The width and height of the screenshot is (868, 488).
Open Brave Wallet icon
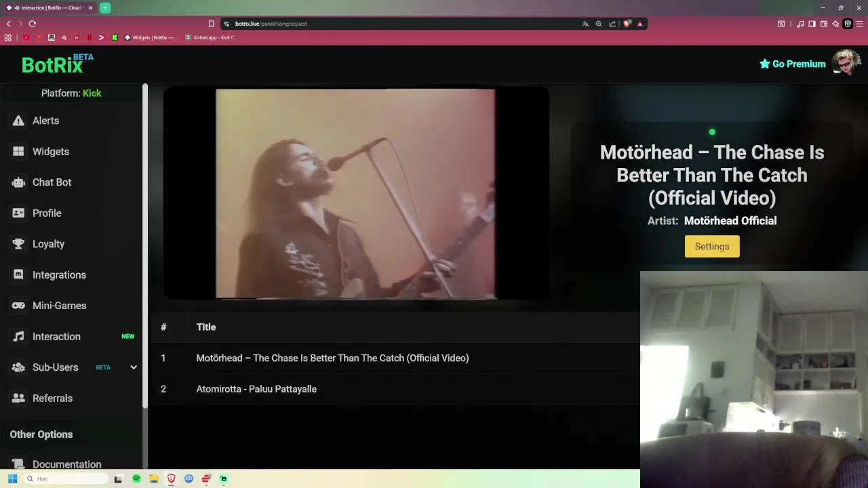click(x=824, y=24)
